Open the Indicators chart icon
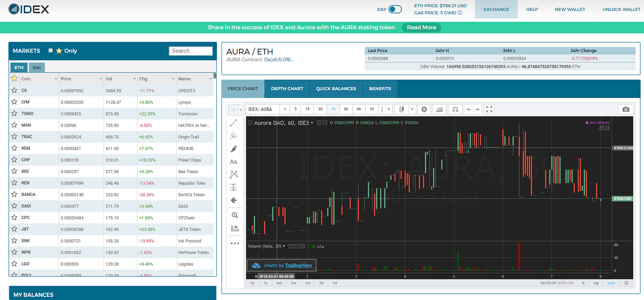The width and height of the screenshot is (644, 300). click(x=439, y=109)
